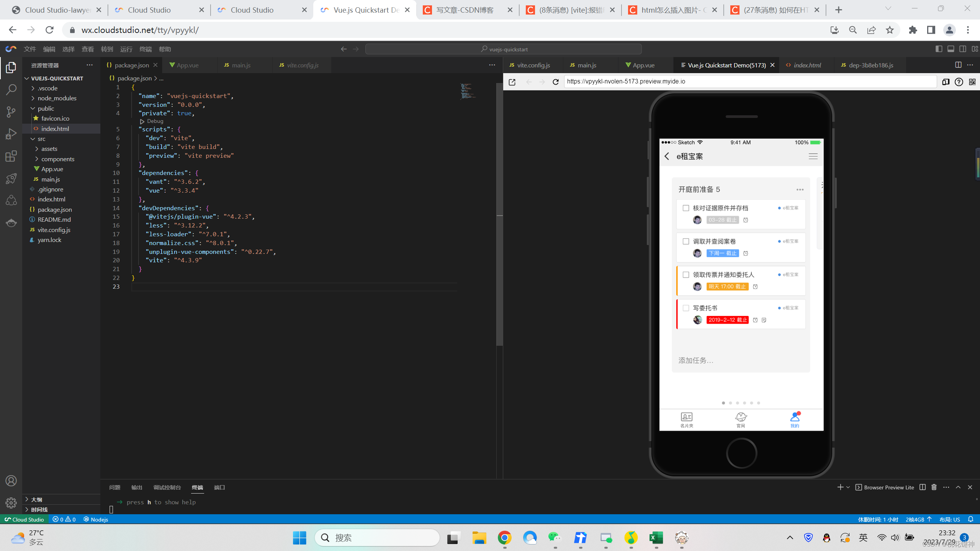Expand the 大纲 outline section
This screenshot has height=551, width=980.
coord(36,499)
